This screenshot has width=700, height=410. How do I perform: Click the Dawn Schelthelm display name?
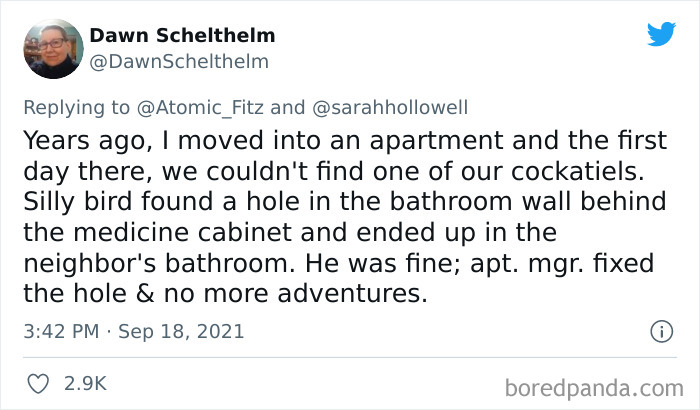(x=182, y=36)
